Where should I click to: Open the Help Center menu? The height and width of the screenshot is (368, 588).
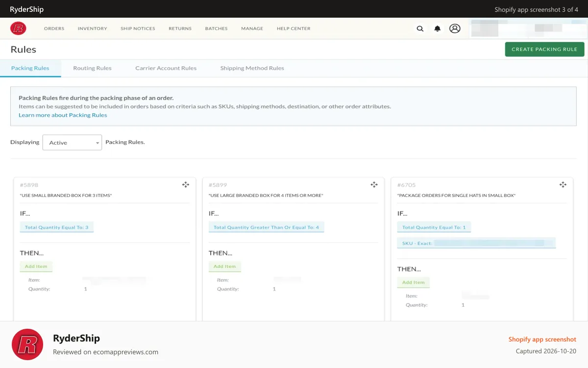tap(294, 28)
